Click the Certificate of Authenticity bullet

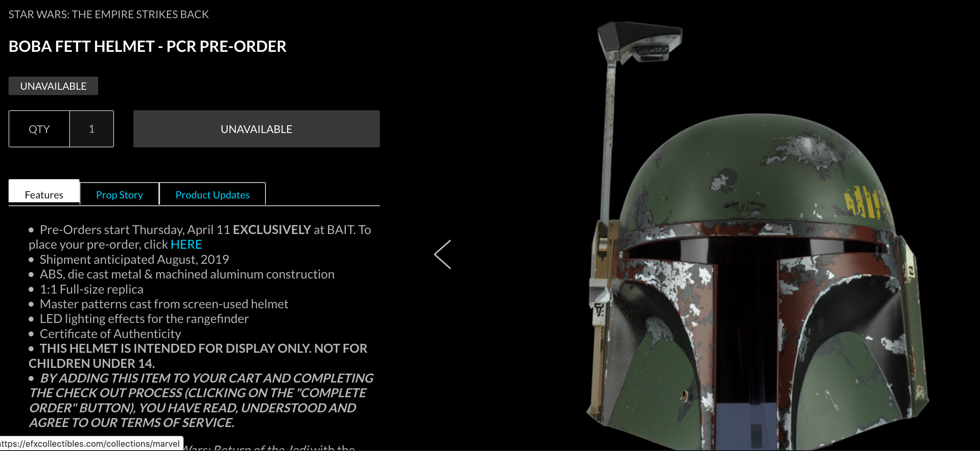click(x=111, y=334)
